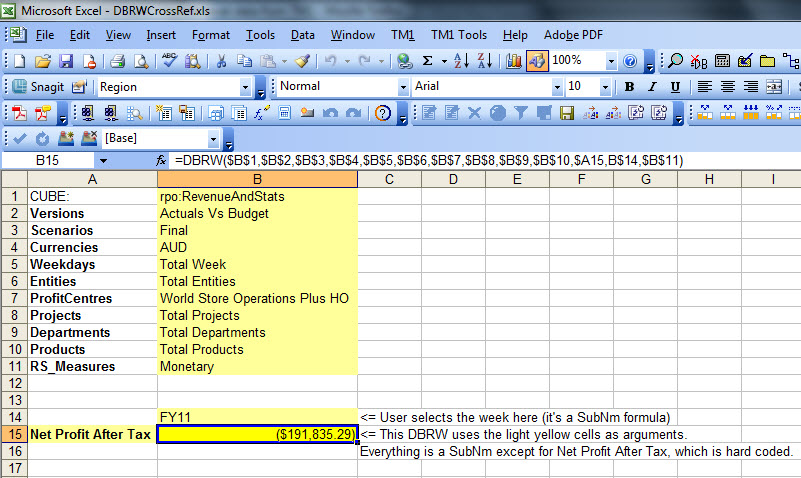Save the workbook with floppy icon
This screenshot has height=478, width=801.
66,61
